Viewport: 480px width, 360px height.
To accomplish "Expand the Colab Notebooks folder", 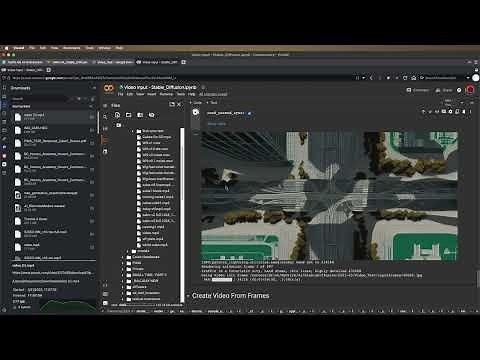I will (x=123, y=257).
